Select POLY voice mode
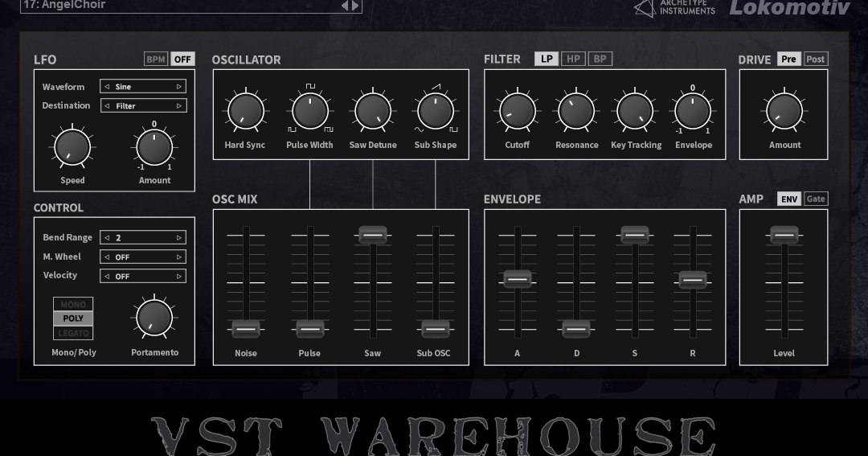868x456 pixels. click(73, 318)
